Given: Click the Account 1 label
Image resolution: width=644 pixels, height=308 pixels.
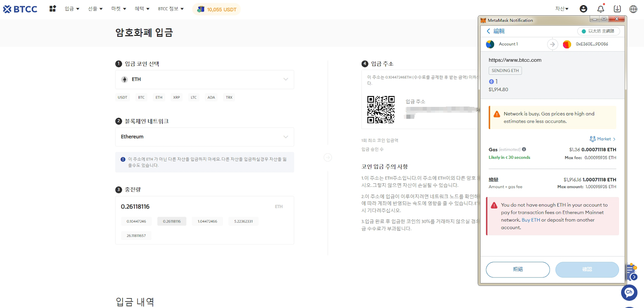Looking at the screenshot, I should (x=508, y=44).
